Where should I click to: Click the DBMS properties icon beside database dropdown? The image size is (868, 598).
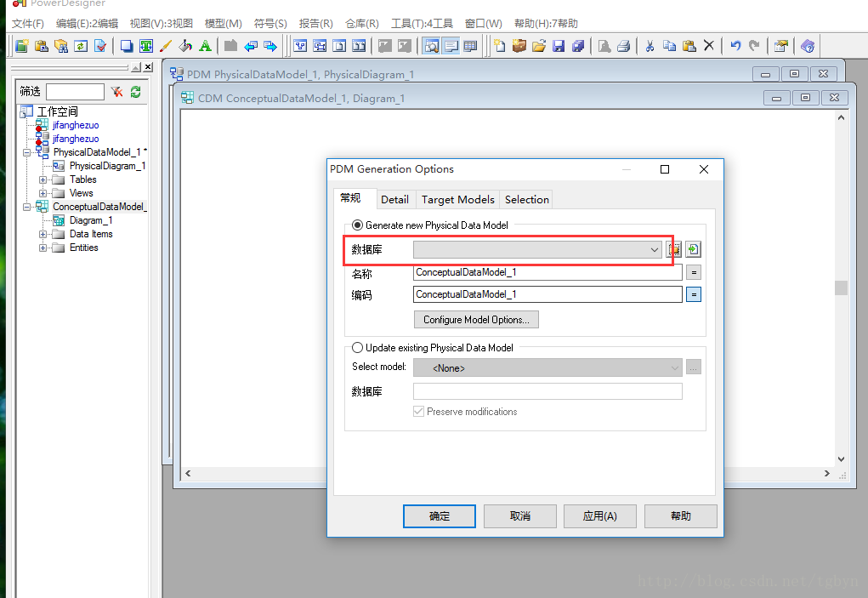674,250
